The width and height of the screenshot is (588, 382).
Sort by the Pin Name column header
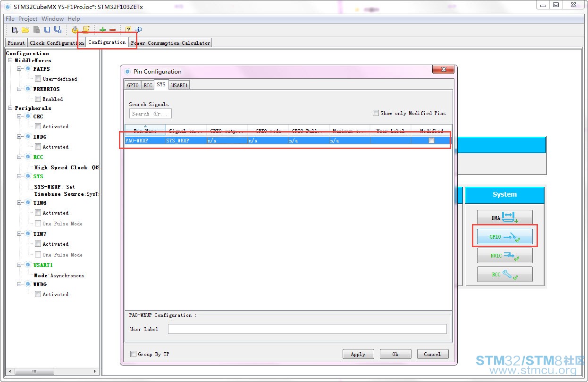point(145,131)
